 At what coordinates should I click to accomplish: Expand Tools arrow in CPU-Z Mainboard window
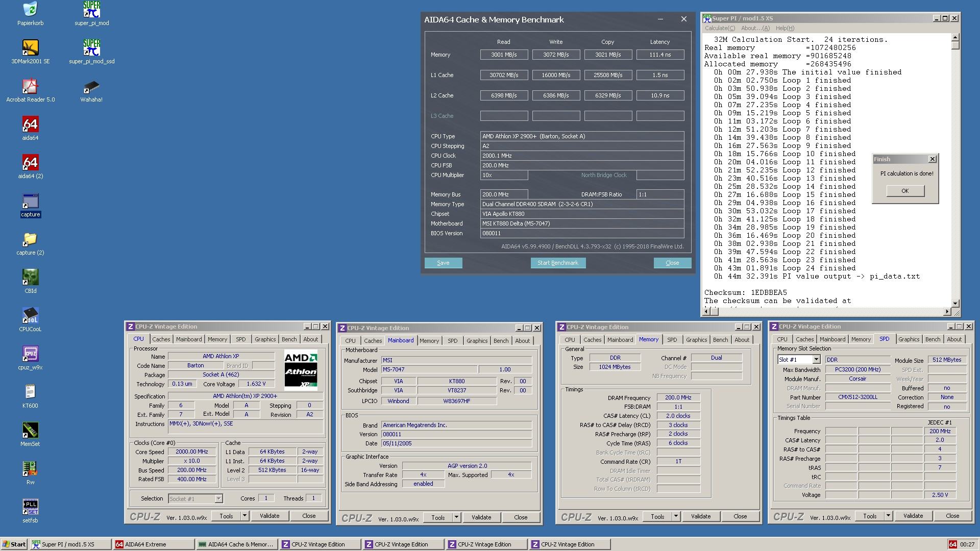456,517
